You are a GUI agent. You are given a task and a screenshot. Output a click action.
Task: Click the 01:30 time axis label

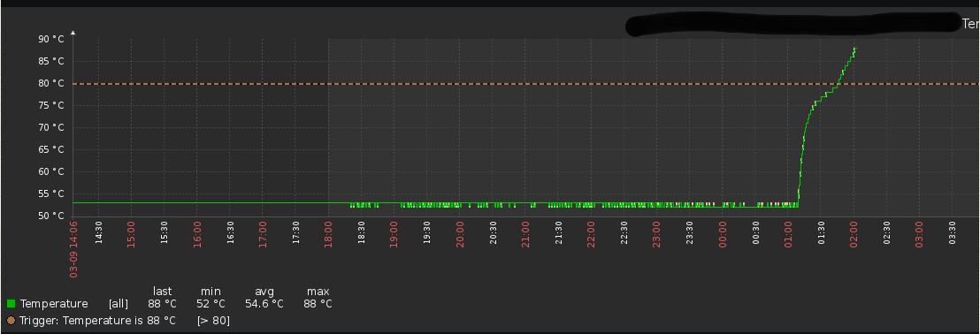[822, 232]
